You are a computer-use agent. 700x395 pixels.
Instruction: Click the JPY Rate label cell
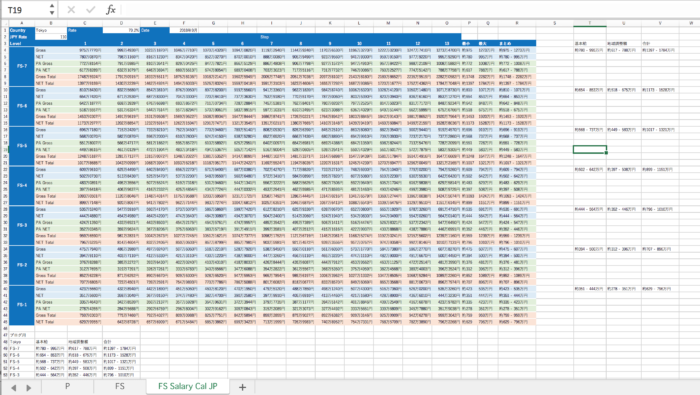tap(21, 37)
